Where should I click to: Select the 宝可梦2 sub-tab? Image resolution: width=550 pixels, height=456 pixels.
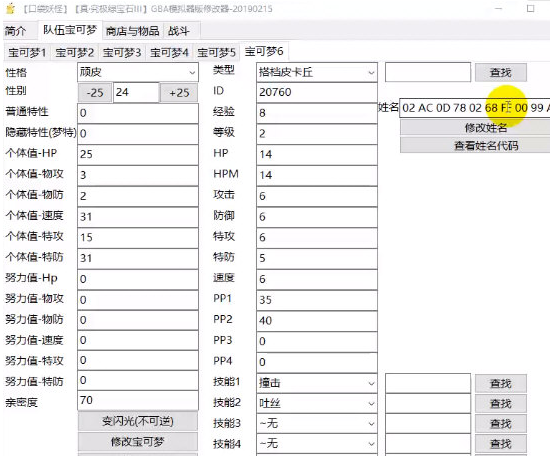pyautogui.click(x=74, y=53)
